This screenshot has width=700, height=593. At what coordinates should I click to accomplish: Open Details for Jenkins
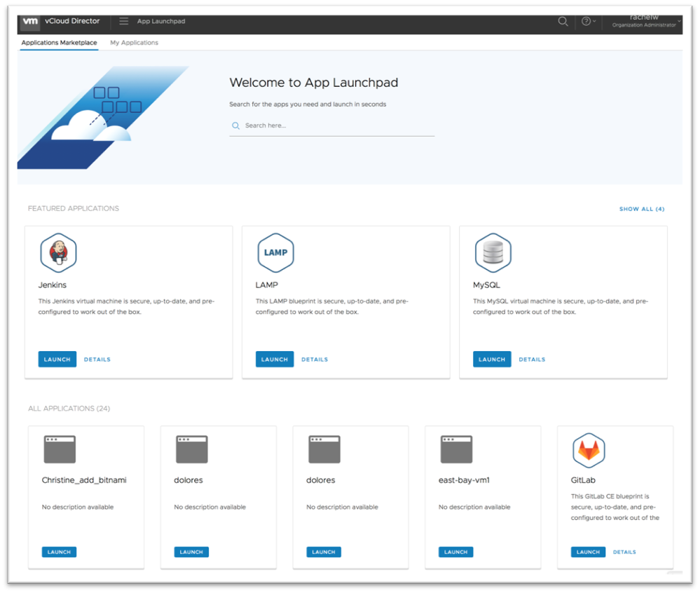pyautogui.click(x=97, y=360)
